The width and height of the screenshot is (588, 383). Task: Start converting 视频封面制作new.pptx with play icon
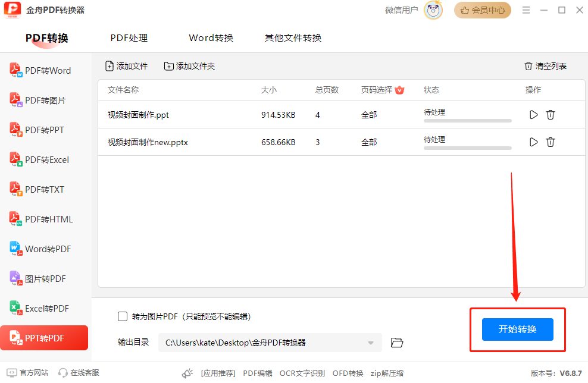[x=533, y=142]
